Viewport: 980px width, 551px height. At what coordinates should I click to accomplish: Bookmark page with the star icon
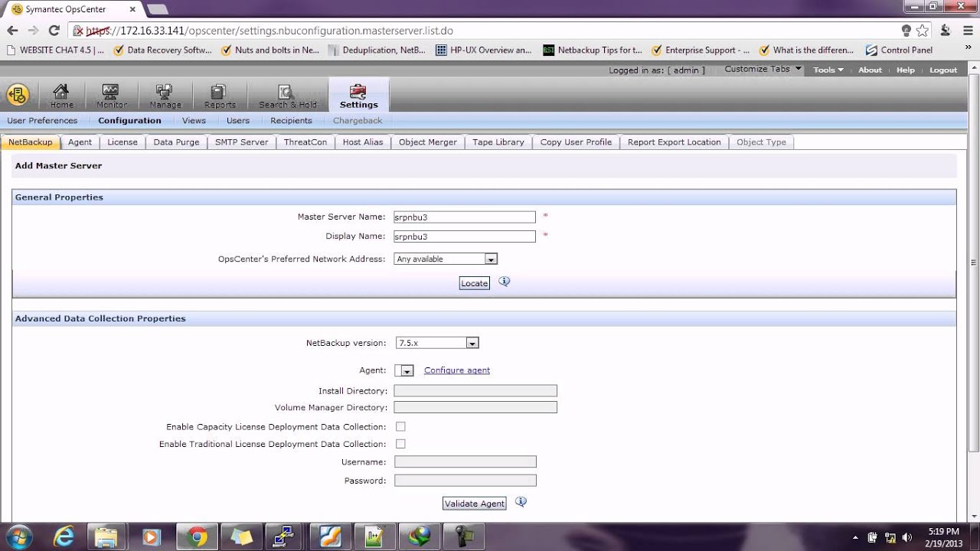pos(923,31)
